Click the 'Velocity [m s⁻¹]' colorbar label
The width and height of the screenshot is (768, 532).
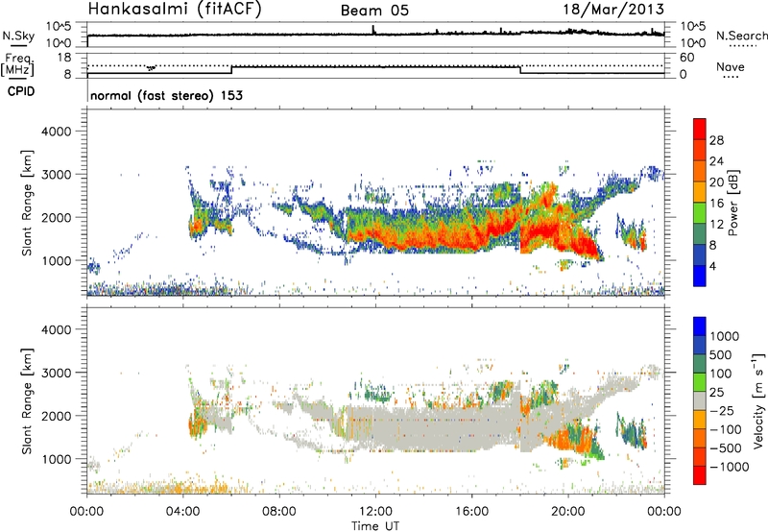pyautogui.click(x=758, y=400)
